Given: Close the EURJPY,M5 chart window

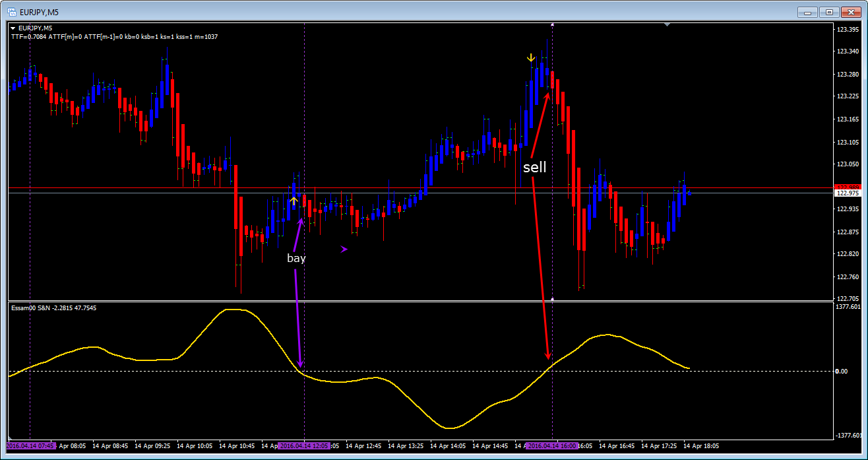Looking at the screenshot, I should coord(850,11).
